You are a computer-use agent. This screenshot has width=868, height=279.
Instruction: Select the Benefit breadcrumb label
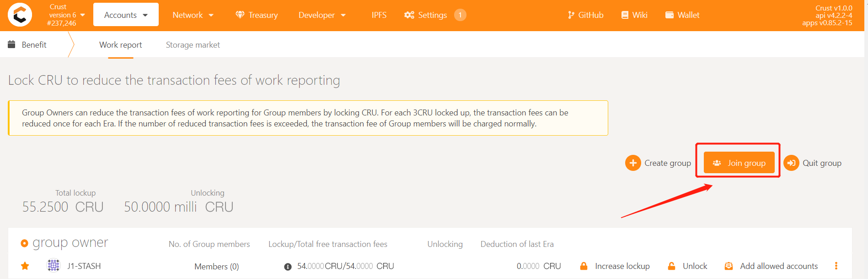pyautogui.click(x=34, y=44)
